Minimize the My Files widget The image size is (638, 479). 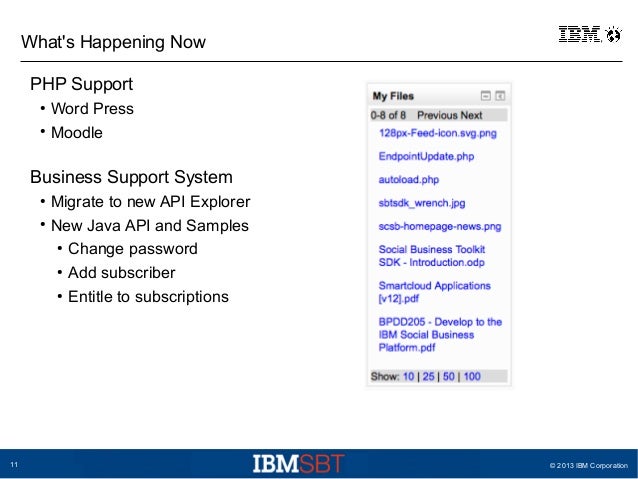[485, 96]
